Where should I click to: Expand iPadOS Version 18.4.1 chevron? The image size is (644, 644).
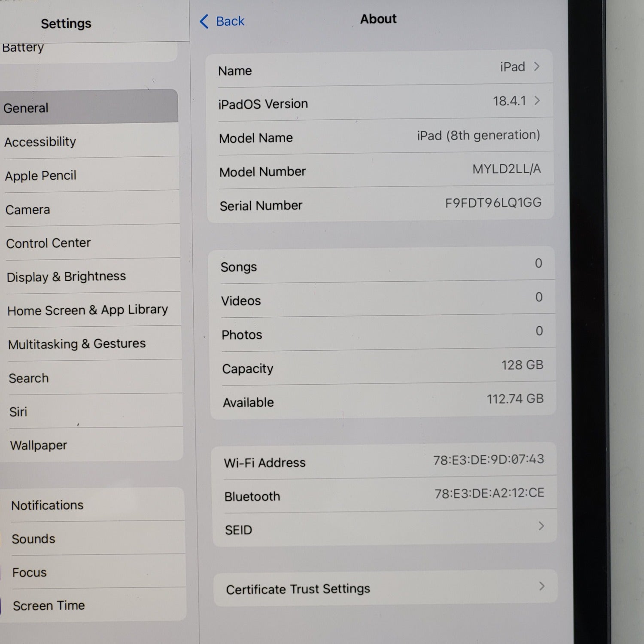537,100
